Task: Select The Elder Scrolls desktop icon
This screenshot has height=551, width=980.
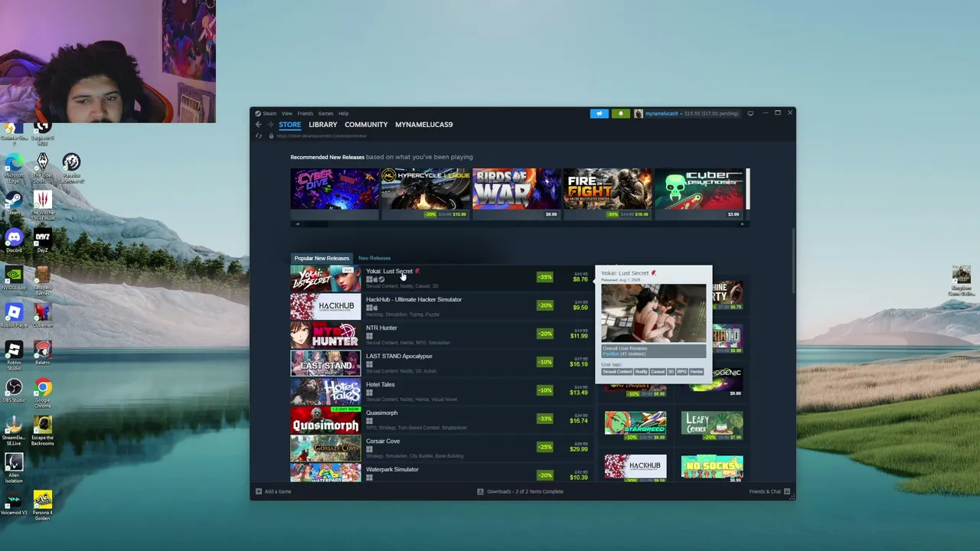Action: (42, 168)
